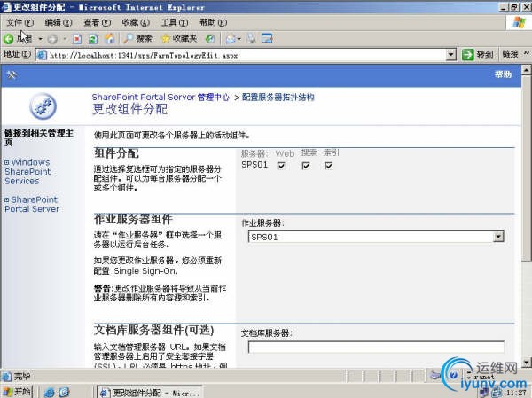
Task: Expand SharePoint Portal Server link group
Action: 7,199
